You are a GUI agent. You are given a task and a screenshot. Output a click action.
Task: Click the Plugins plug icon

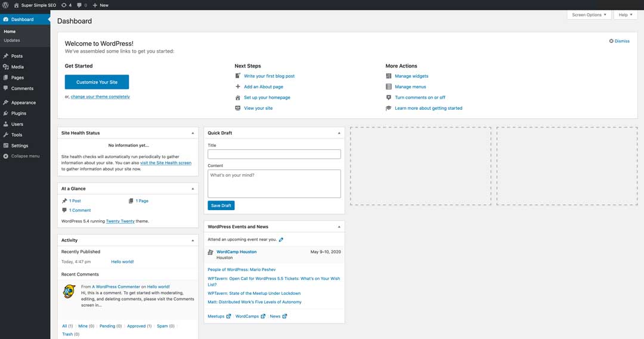6,113
